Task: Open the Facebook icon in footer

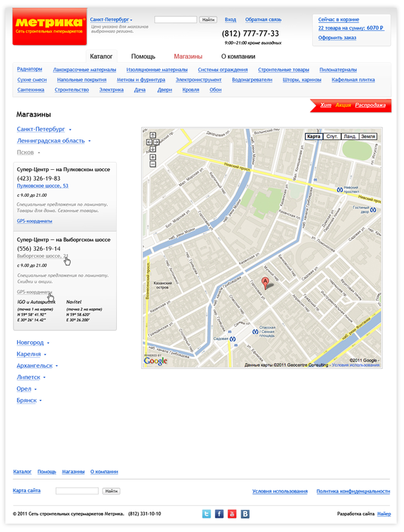Action: [219, 514]
